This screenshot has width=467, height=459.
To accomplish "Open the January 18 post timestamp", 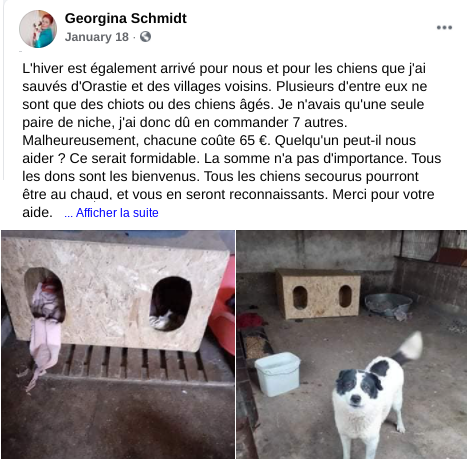I will tap(97, 37).
